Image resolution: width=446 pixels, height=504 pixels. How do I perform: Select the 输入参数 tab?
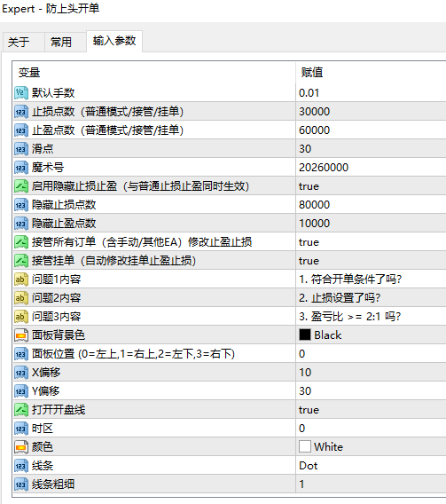point(114,41)
